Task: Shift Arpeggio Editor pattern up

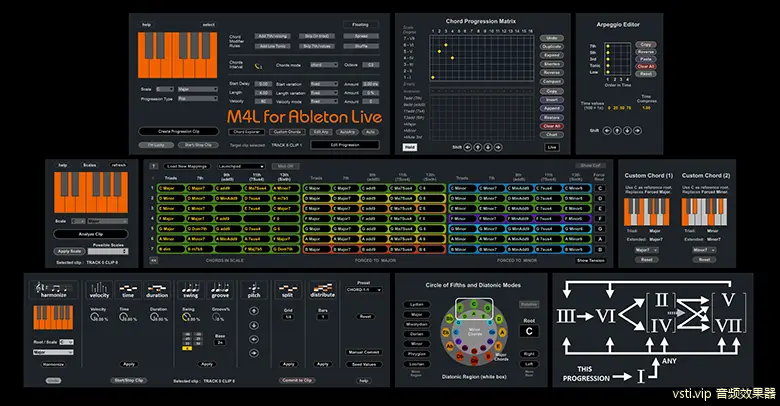Action: (617, 130)
